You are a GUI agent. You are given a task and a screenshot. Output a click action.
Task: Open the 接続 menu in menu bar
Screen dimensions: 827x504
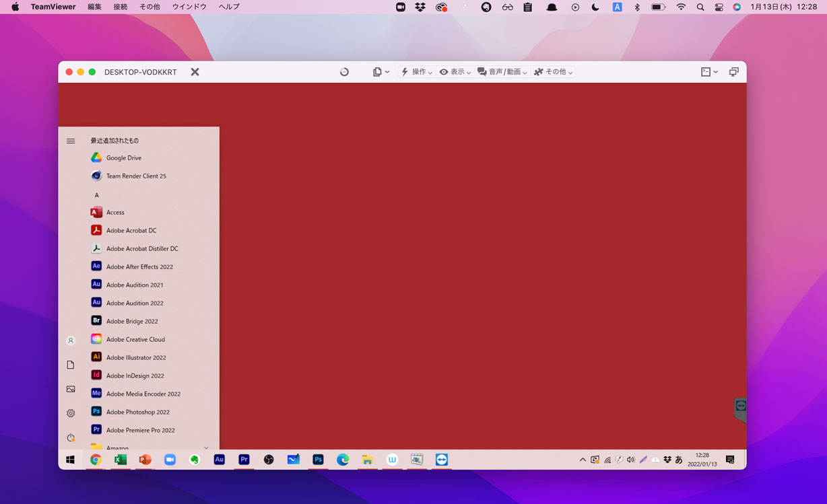[x=121, y=7]
